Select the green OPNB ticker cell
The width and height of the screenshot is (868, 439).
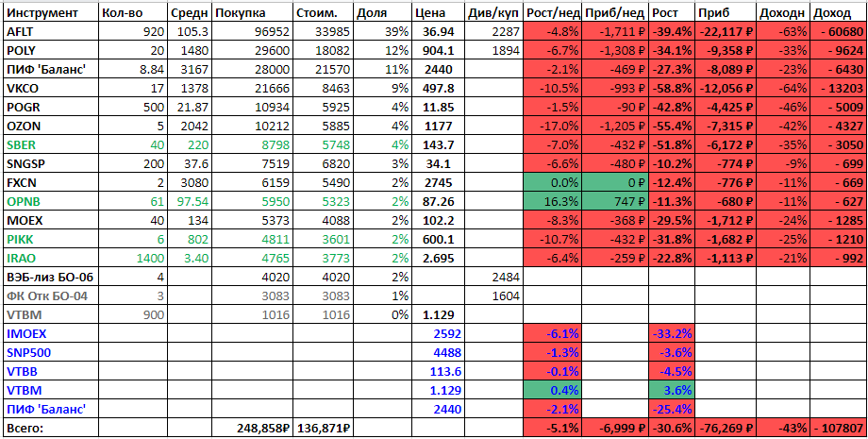coord(50,201)
